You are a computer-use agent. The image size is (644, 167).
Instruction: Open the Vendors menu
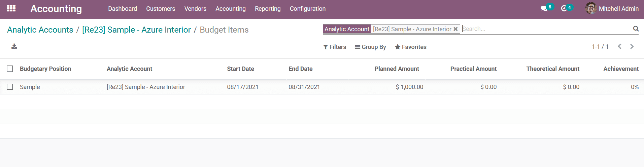pyautogui.click(x=195, y=9)
